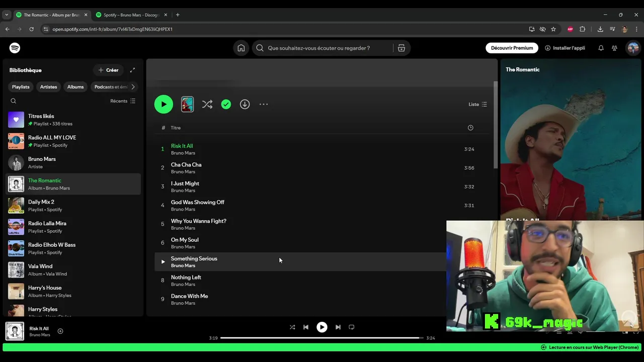Download the album with arrow icon
This screenshot has height=362, width=644.
pyautogui.click(x=245, y=104)
